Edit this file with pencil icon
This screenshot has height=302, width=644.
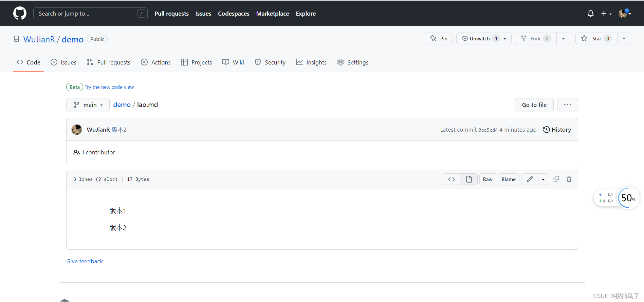pos(530,179)
